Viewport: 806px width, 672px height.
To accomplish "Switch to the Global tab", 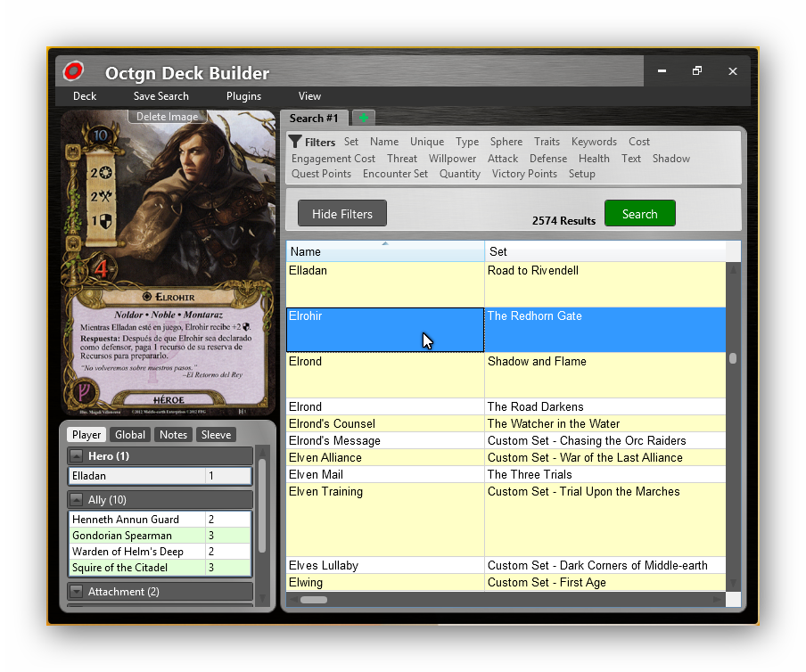I will (x=130, y=435).
